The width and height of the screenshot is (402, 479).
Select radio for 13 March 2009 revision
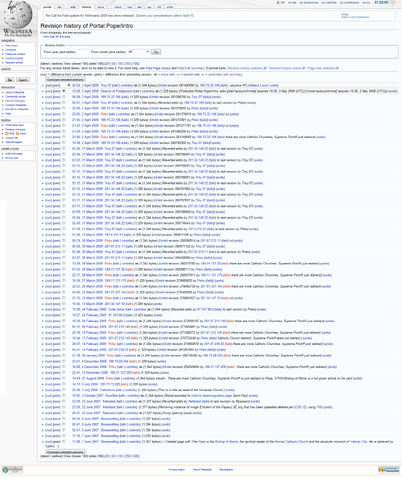pyautogui.click(x=64, y=304)
